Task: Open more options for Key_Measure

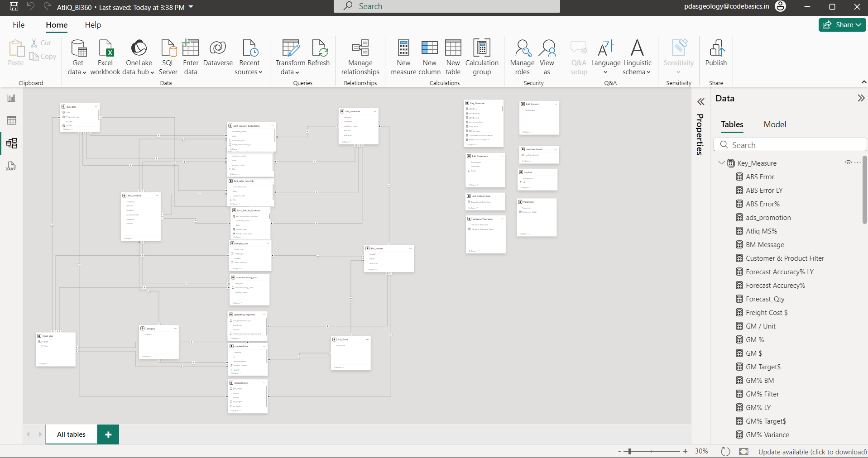Action: [858, 163]
